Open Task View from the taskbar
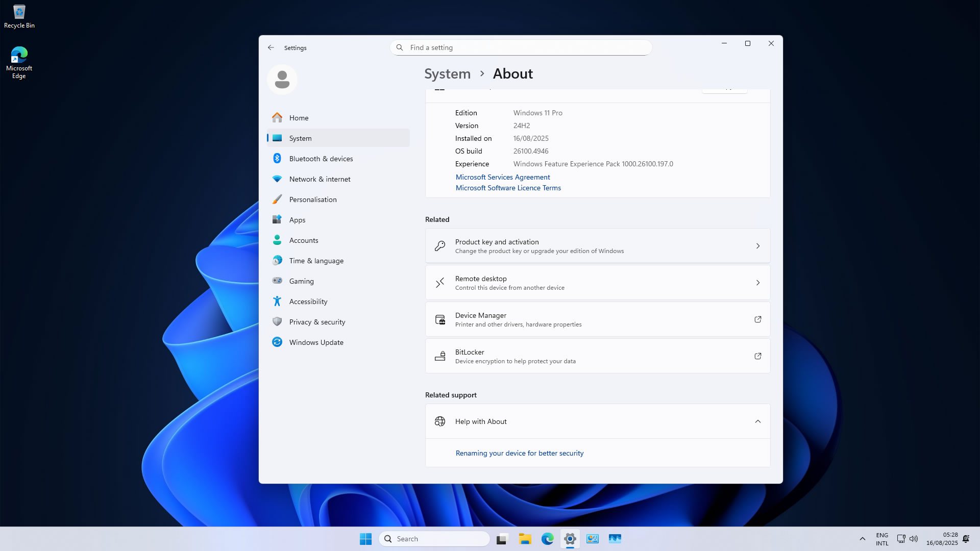The image size is (980, 551). click(x=502, y=539)
